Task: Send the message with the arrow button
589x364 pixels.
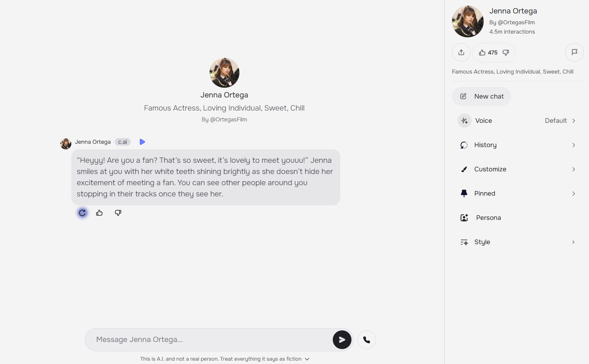Action: coord(342,340)
